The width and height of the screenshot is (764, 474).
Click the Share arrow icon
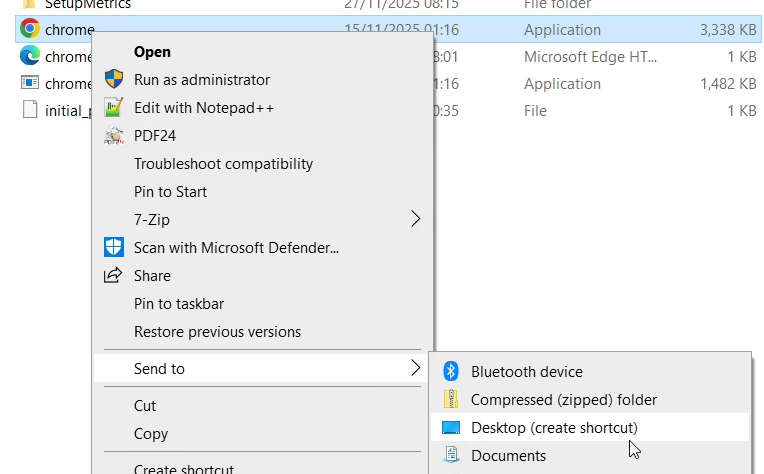pyautogui.click(x=114, y=275)
